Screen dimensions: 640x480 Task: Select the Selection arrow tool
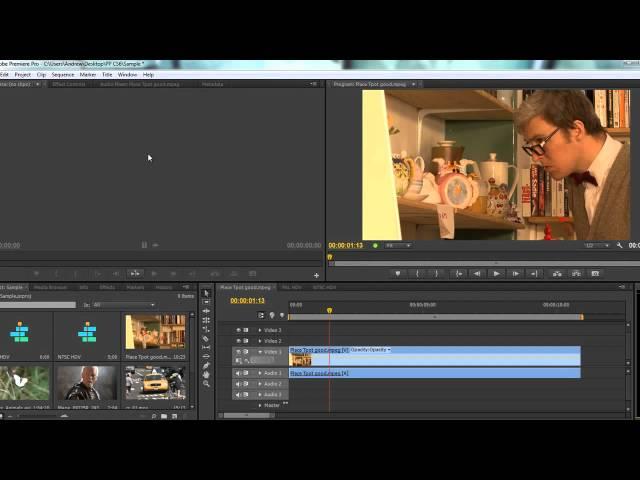click(x=206, y=293)
